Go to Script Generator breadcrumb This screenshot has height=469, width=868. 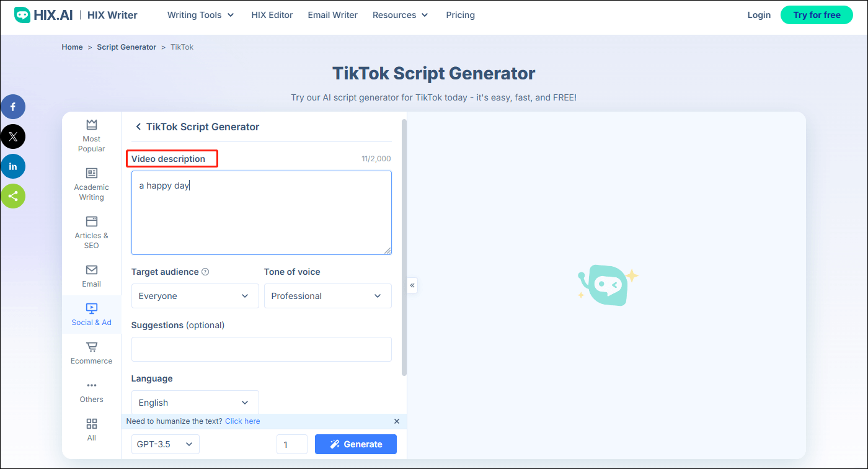[x=126, y=47]
